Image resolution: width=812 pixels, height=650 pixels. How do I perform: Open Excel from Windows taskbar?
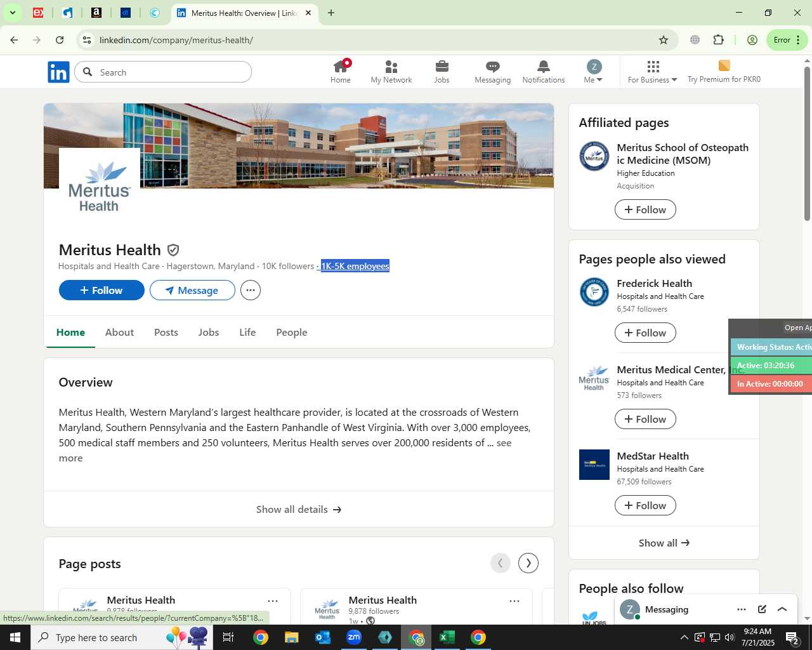pos(447,637)
